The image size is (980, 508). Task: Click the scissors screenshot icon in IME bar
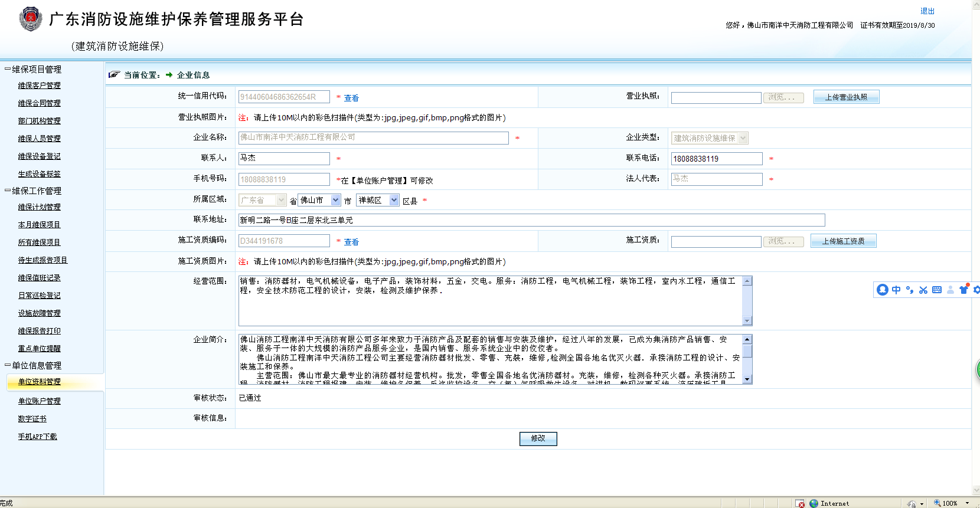click(x=923, y=290)
